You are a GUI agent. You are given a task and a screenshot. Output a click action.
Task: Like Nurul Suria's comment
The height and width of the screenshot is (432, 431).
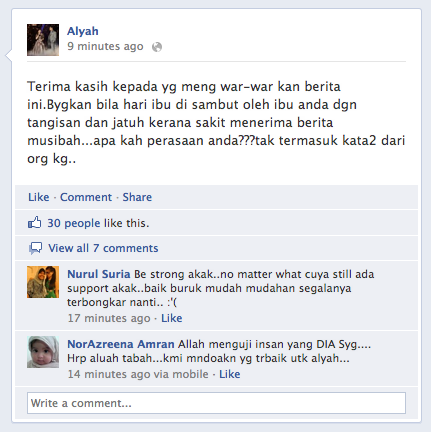pyautogui.click(x=172, y=318)
